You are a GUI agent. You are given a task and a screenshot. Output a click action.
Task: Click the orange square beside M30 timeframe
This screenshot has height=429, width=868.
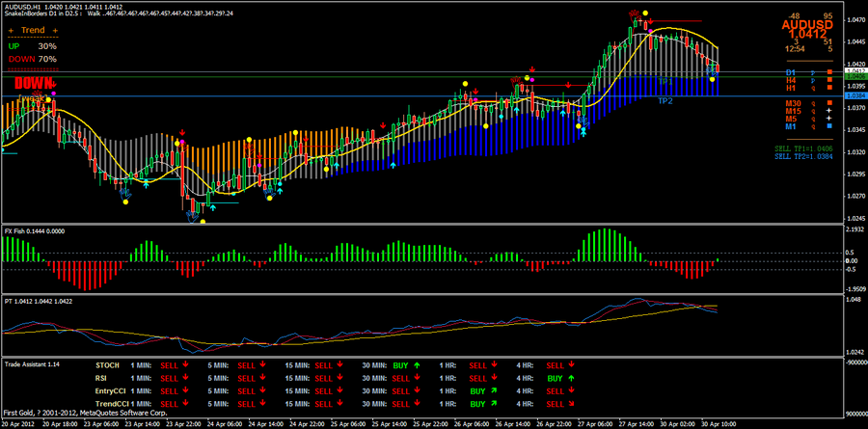[828, 103]
